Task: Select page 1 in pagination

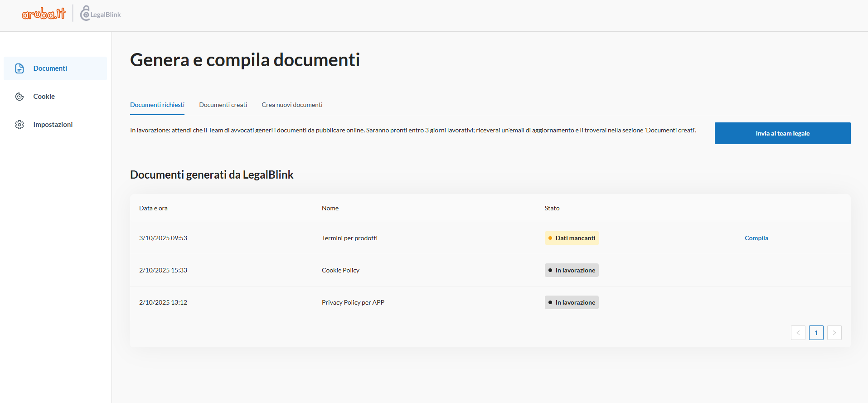Action: [816, 333]
